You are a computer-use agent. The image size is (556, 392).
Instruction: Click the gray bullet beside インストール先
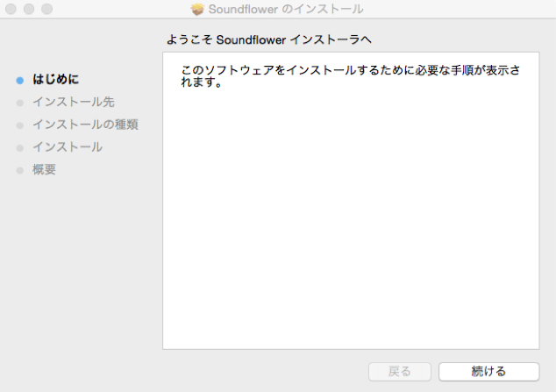(20, 103)
